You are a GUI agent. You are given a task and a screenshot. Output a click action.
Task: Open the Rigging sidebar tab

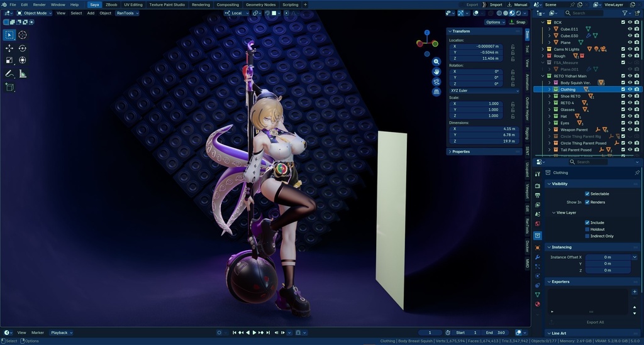click(528, 133)
